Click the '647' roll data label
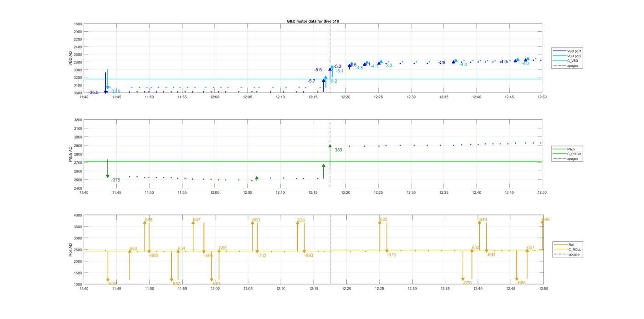This screenshot has height=319, width=644. (x=196, y=220)
